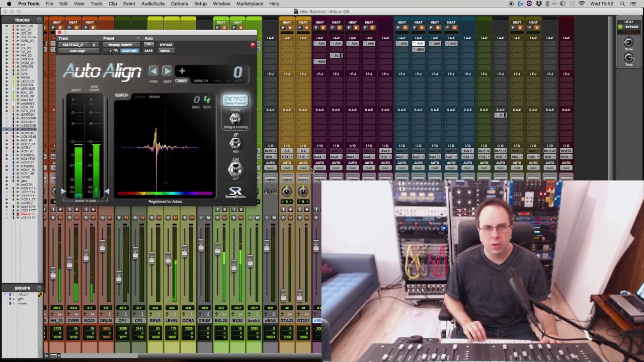Image resolution: width=644 pixels, height=362 pixels.
Task: Flip the ON/OFF switch in Auto Align
Action: (235, 169)
